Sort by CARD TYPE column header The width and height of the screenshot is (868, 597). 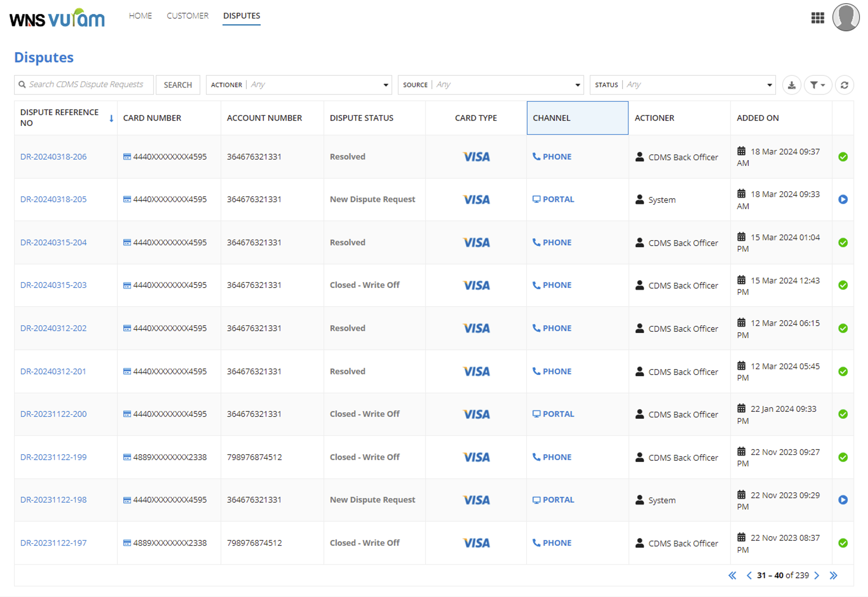[476, 118]
